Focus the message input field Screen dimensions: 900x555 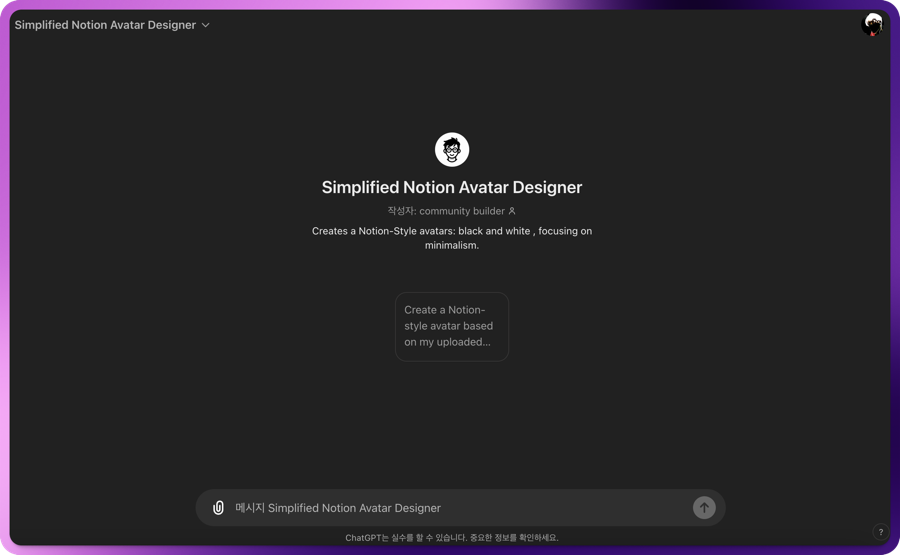[x=459, y=508]
